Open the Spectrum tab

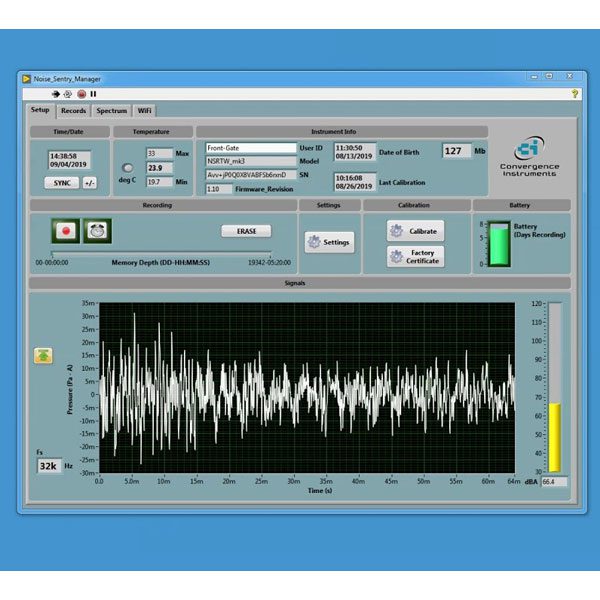112,110
